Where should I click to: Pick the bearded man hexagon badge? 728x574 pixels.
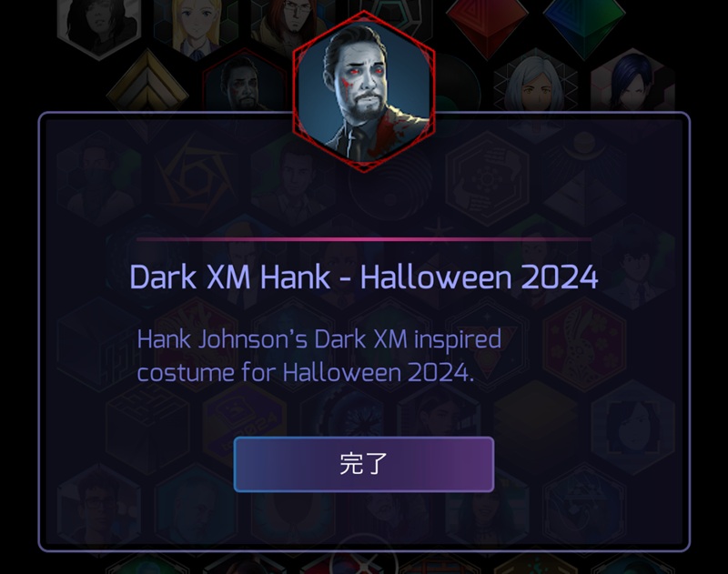pos(245,86)
